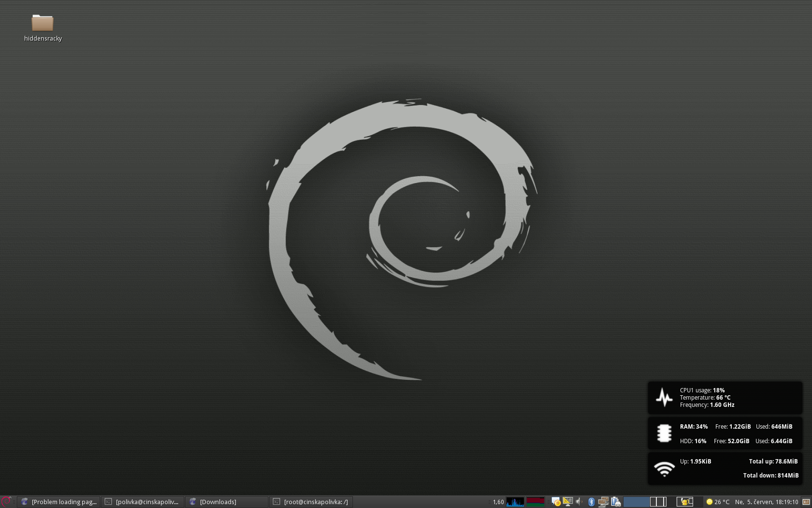Click the CPU usage pulse icon widget
Viewport: 812px width, 508px height.
664,397
